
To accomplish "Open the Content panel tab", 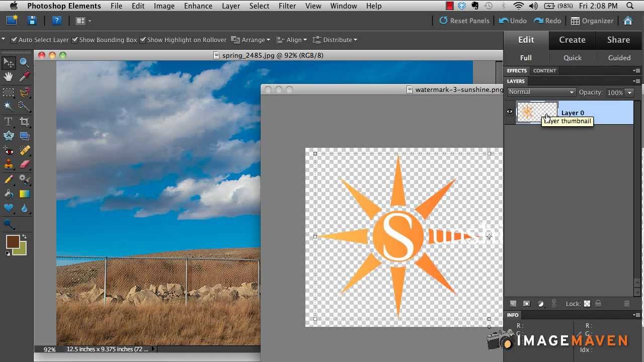I will click(544, 71).
